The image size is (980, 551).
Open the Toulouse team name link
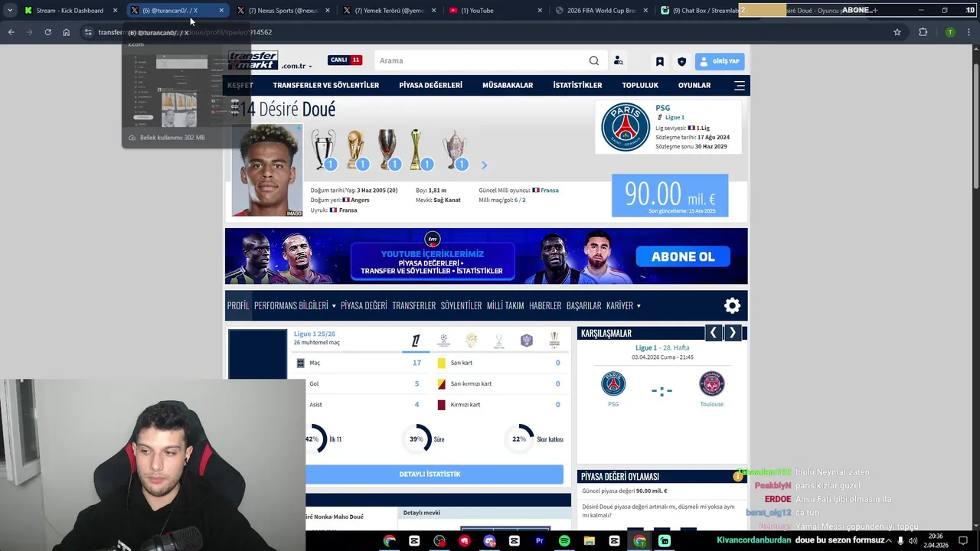(711, 404)
